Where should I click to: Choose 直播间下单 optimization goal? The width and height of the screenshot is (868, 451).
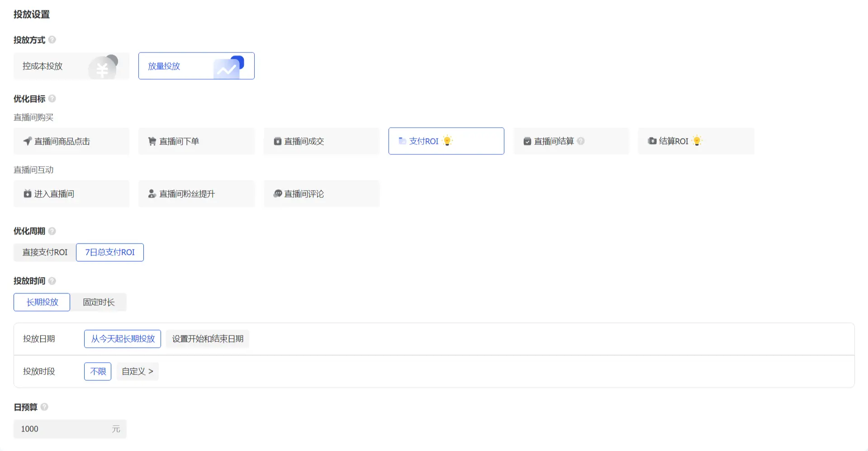[x=196, y=141]
